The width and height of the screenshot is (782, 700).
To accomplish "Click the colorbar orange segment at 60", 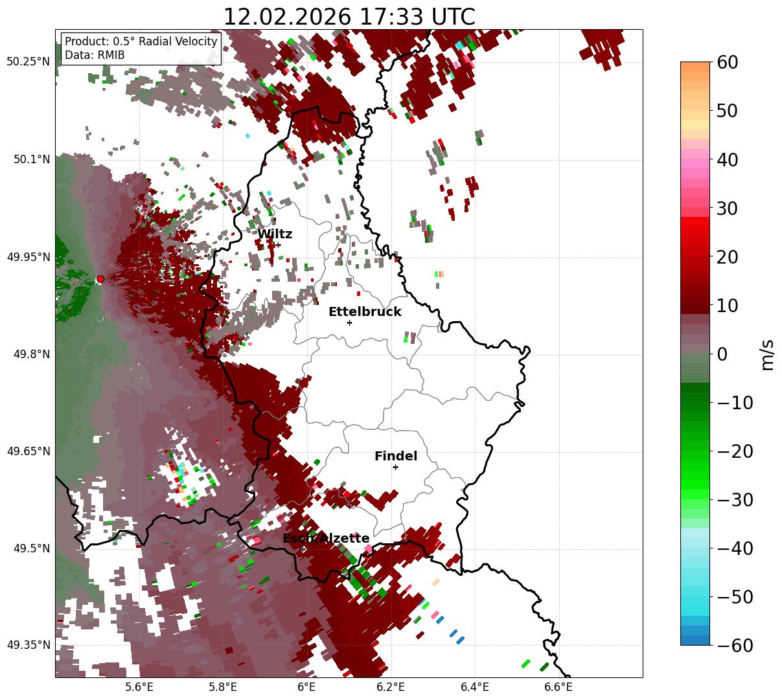I will 695,67.
